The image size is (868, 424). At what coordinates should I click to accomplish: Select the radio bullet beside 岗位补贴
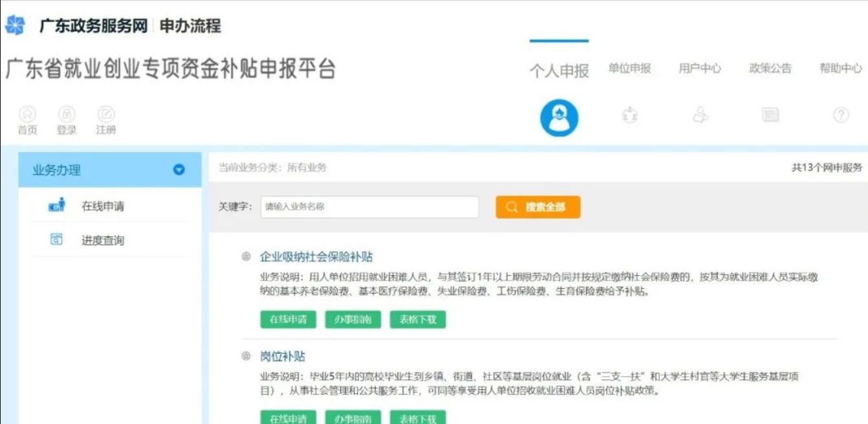tap(246, 356)
